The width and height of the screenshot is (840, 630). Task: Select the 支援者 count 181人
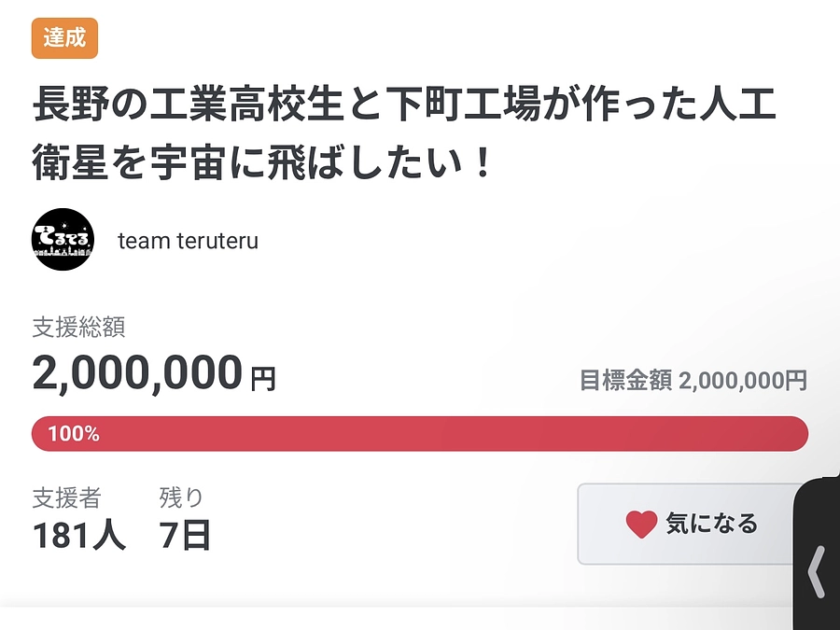[x=79, y=537]
